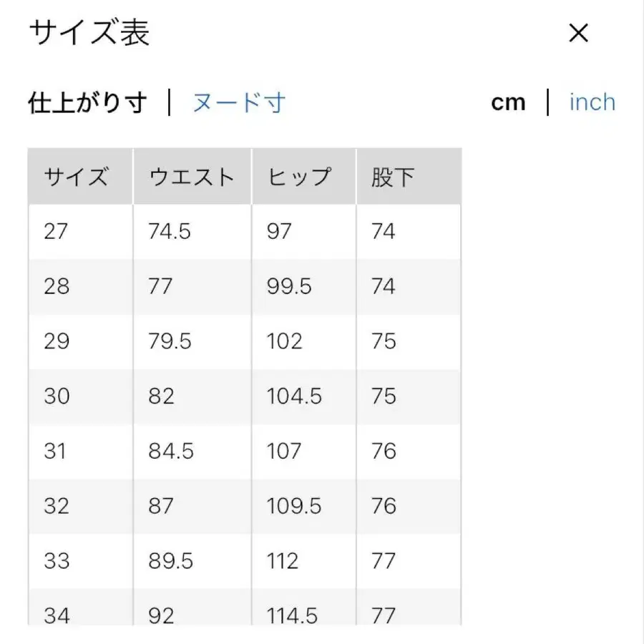Switch to the ヌード寸 measurements tab

tap(236, 102)
